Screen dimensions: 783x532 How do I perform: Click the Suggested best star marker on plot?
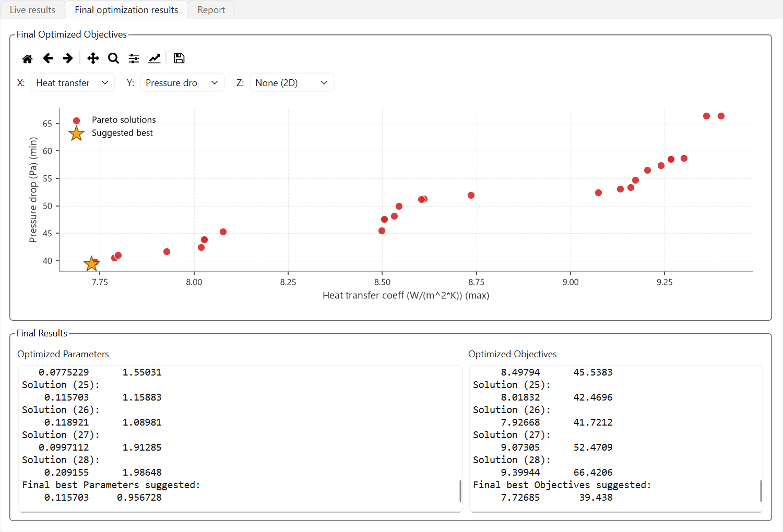coord(91,264)
